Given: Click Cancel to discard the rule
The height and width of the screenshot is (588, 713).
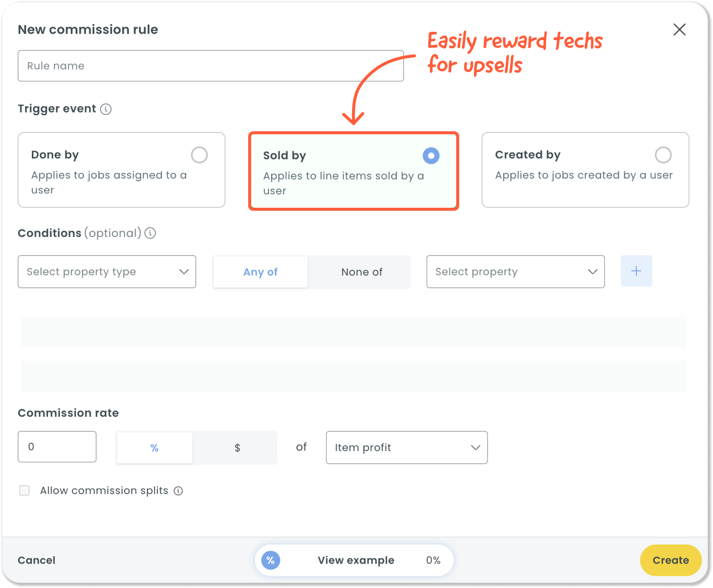Looking at the screenshot, I should (x=37, y=560).
